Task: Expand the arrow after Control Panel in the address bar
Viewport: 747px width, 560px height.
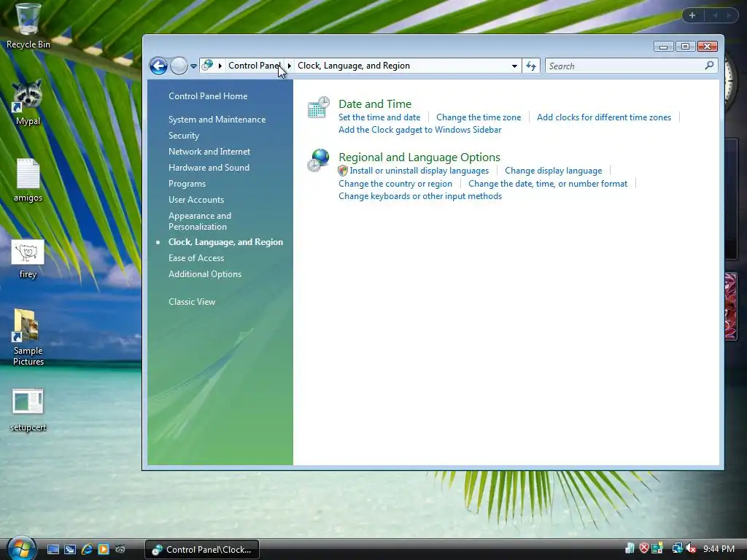Action: [289, 66]
